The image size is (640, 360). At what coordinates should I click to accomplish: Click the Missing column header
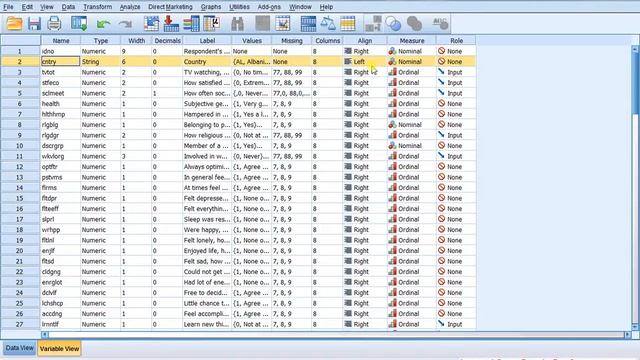pos(292,40)
